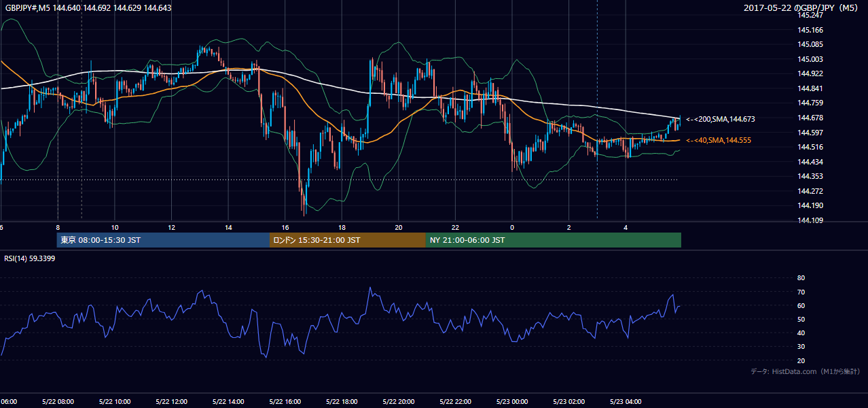Click the 40 SMA label reading 144.555
The height and width of the screenshot is (408, 868).
click(x=720, y=140)
